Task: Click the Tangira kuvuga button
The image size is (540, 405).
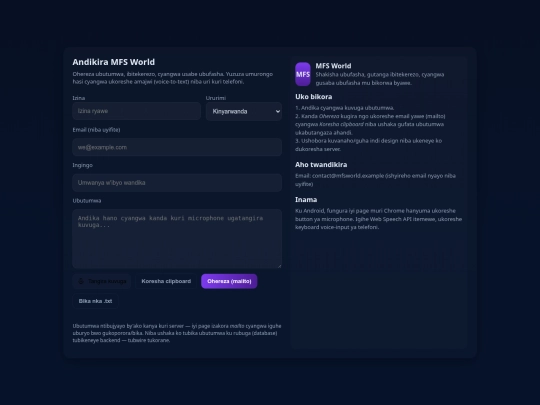Action: point(102,281)
